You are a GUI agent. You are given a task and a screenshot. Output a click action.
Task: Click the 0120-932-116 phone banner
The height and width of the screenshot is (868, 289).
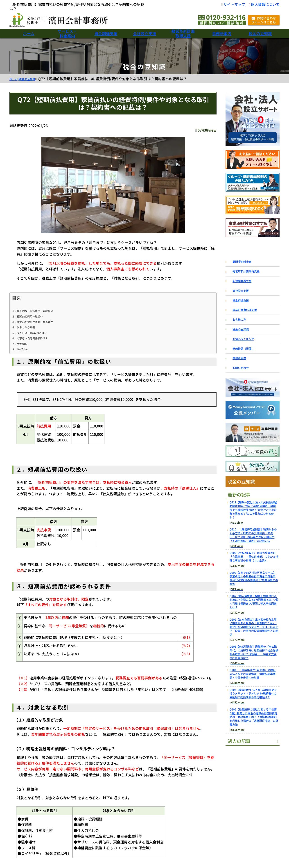(x=222, y=20)
